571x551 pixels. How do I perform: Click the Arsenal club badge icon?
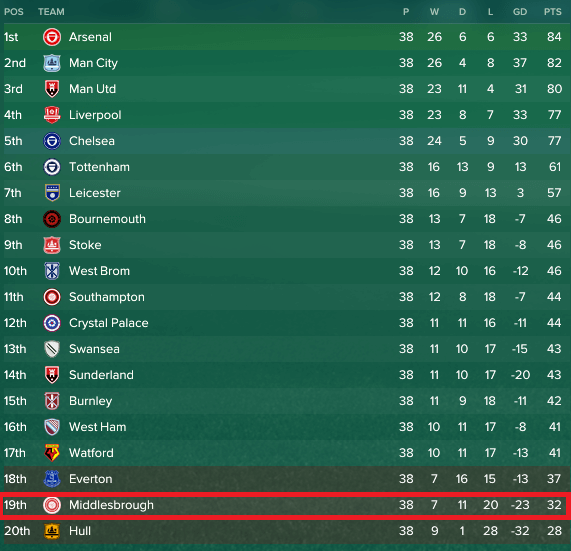[52, 37]
